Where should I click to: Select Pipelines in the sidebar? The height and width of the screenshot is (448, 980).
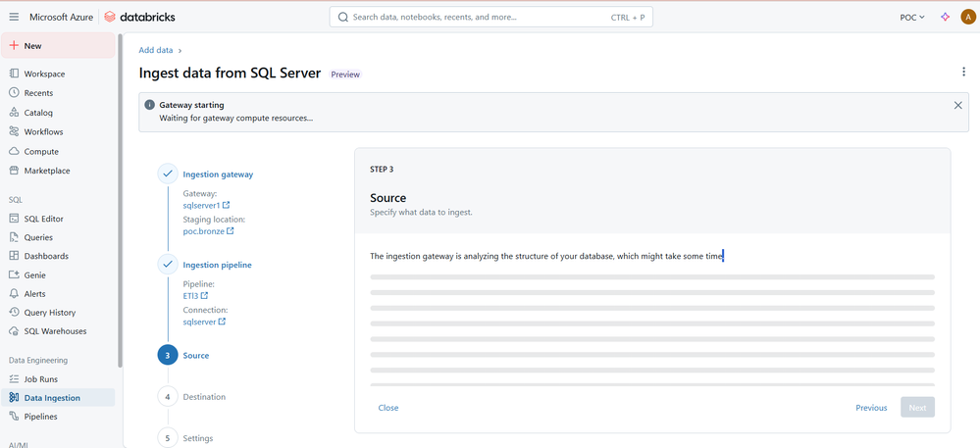coord(40,417)
